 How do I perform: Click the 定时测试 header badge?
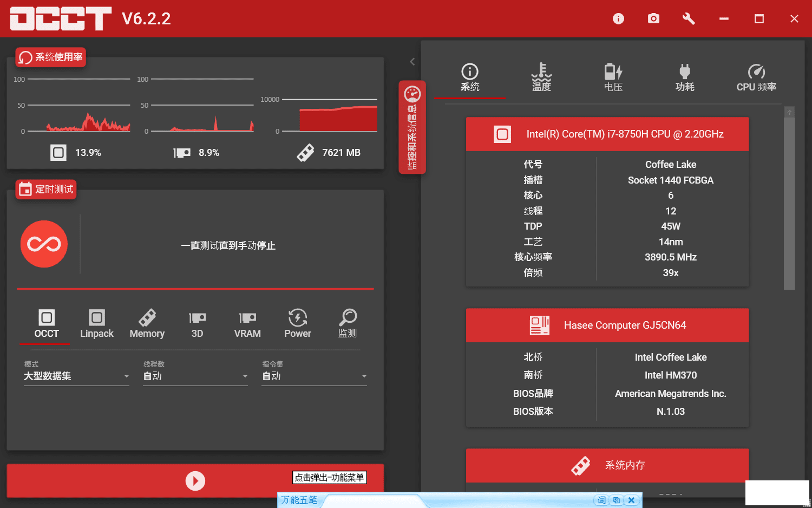(x=46, y=189)
